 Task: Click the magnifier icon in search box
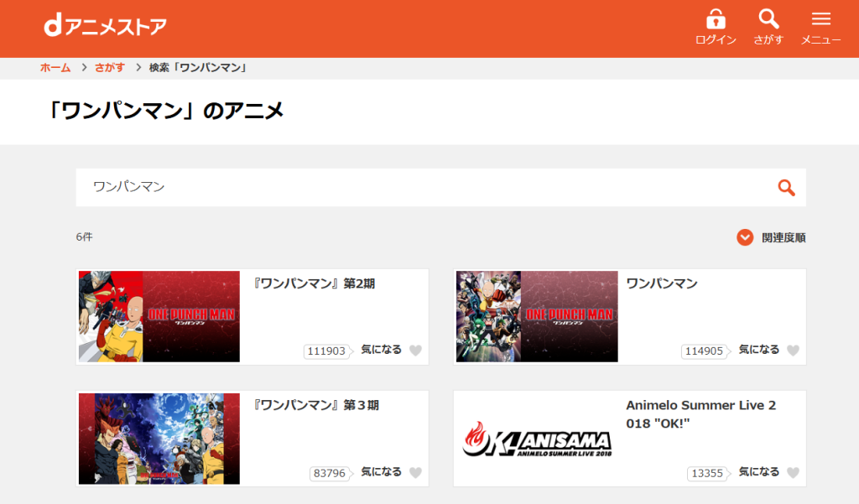click(x=786, y=188)
